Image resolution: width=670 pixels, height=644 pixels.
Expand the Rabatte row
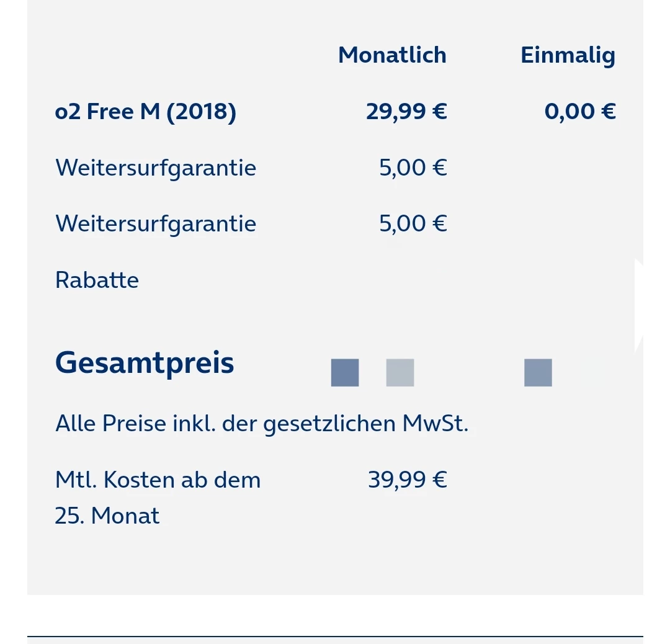click(97, 280)
